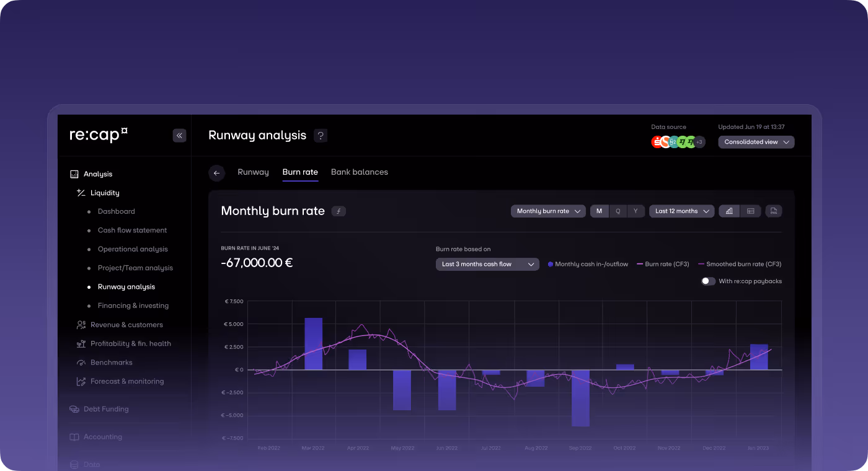The image size is (868, 471).
Task: Expand the Last 3 months cash flow selector
Action: pos(487,264)
